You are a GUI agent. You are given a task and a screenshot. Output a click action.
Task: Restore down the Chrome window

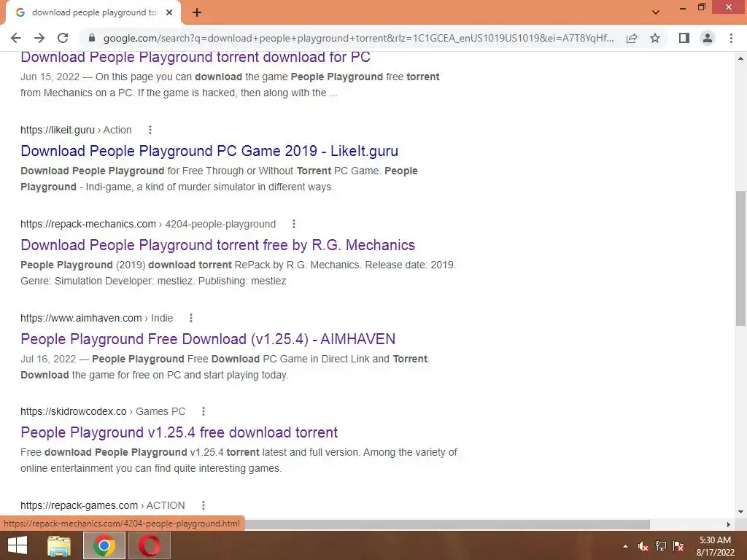click(x=702, y=7)
